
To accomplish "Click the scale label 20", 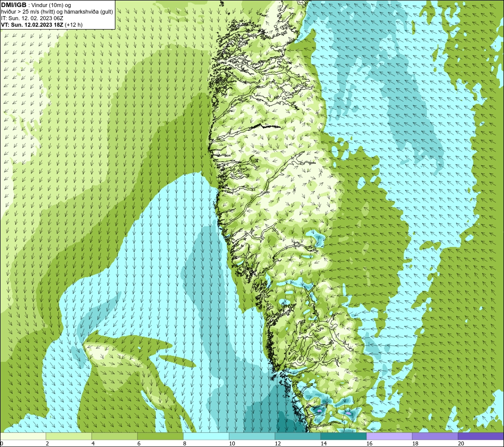I will (x=461, y=443).
